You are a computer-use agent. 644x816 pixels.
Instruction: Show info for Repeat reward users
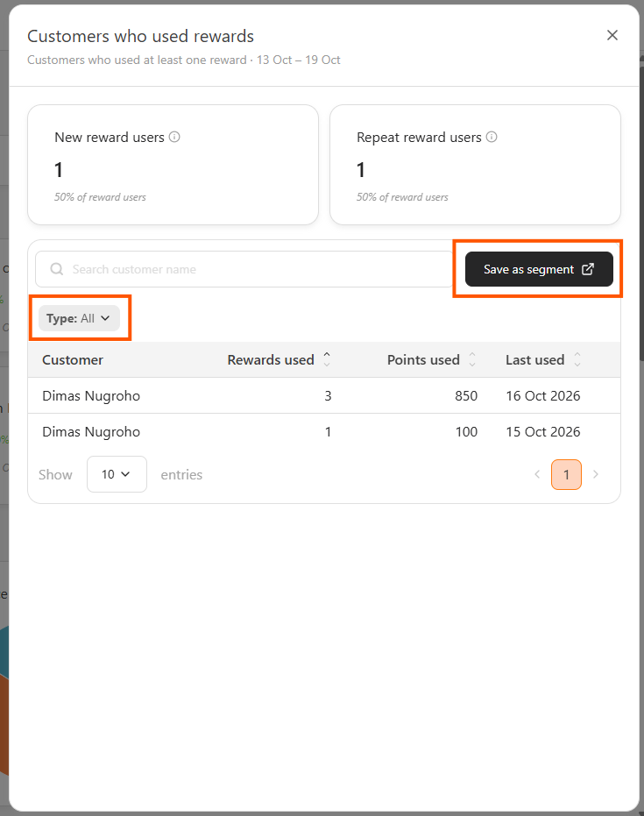coord(492,137)
